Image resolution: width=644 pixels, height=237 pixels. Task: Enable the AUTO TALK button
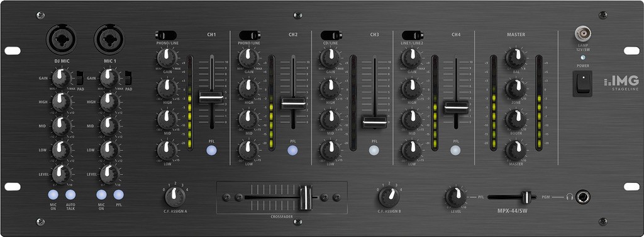tap(70, 195)
